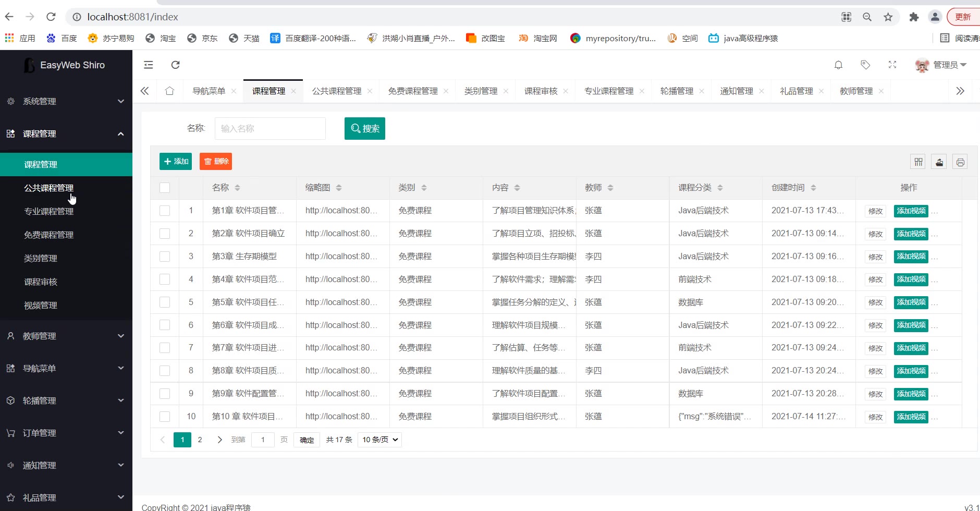Viewport: 980px width, 511px height.
Task: Select the checkbox for row 5
Action: coord(165,302)
